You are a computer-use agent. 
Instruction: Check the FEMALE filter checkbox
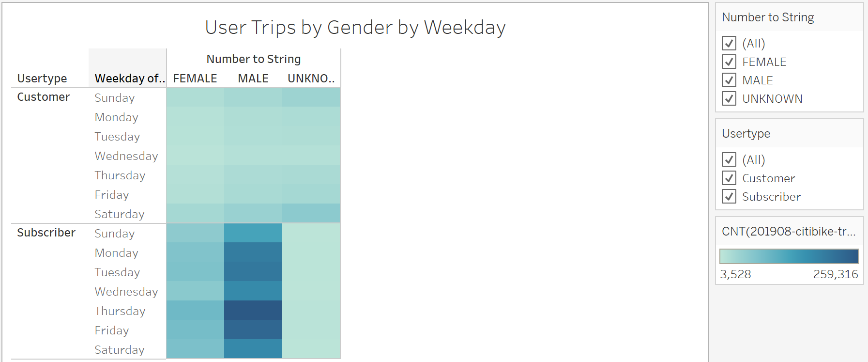click(x=729, y=62)
